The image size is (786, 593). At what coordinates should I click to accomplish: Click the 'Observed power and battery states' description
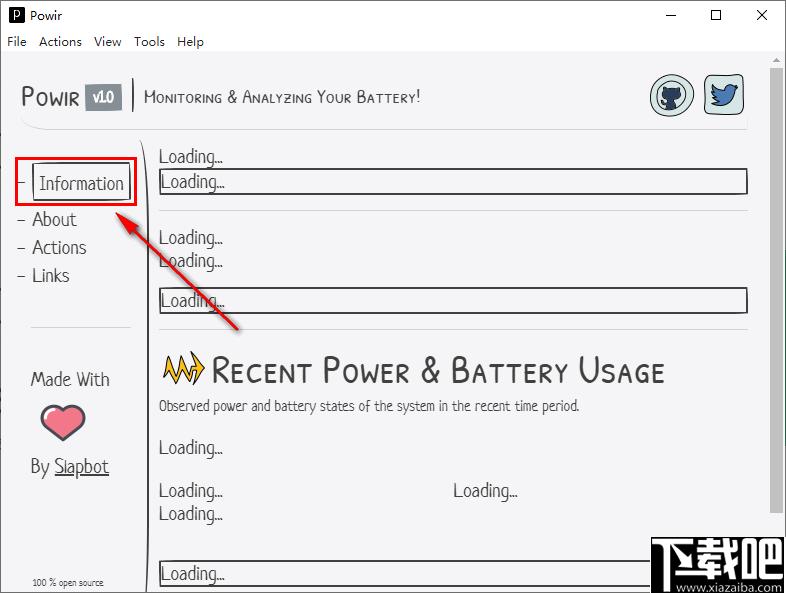(369, 406)
